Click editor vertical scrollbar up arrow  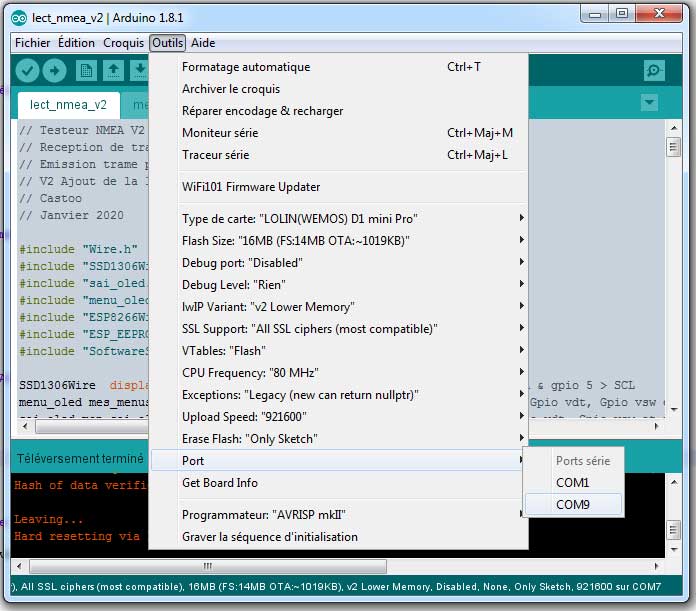tap(674, 128)
